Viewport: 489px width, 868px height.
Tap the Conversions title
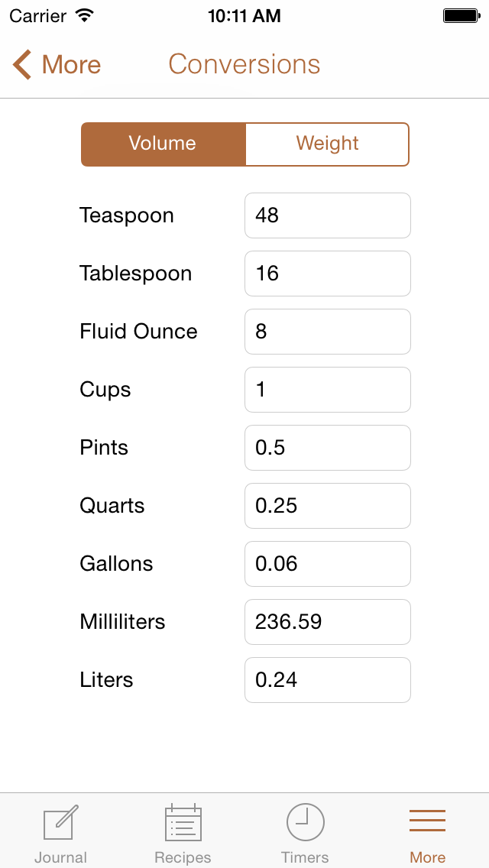tap(244, 65)
